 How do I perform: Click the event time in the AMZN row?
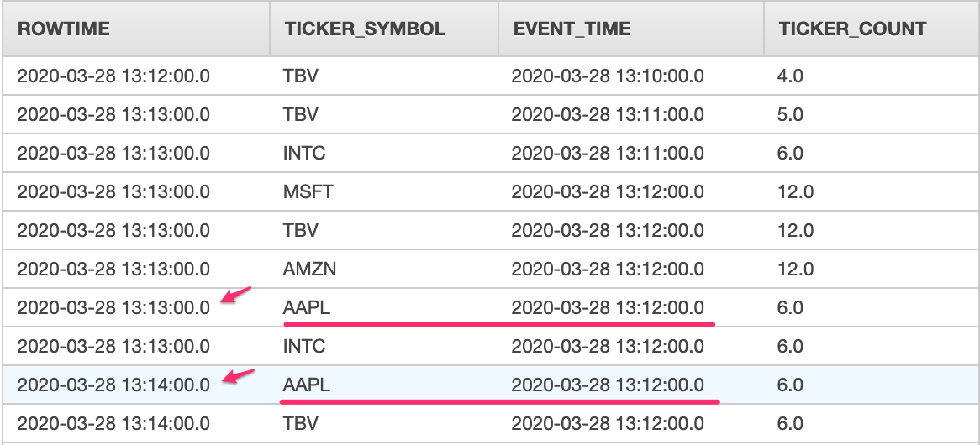tap(608, 269)
